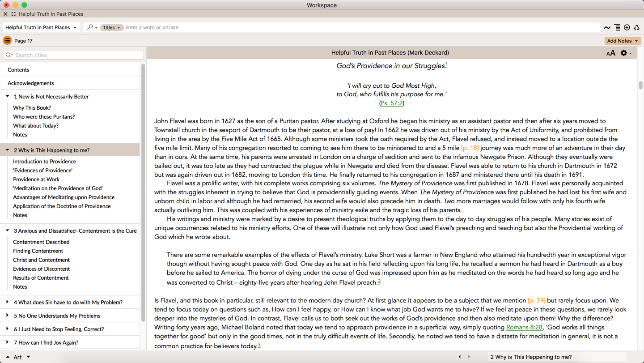Expand chapter 7 How can I find Joy Again
The height and width of the screenshot is (363, 644).
click(x=7, y=342)
